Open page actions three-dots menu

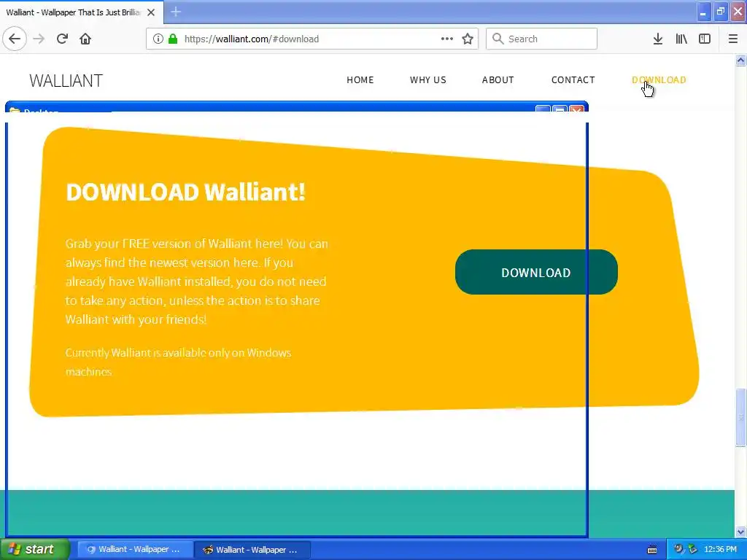tap(447, 39)
